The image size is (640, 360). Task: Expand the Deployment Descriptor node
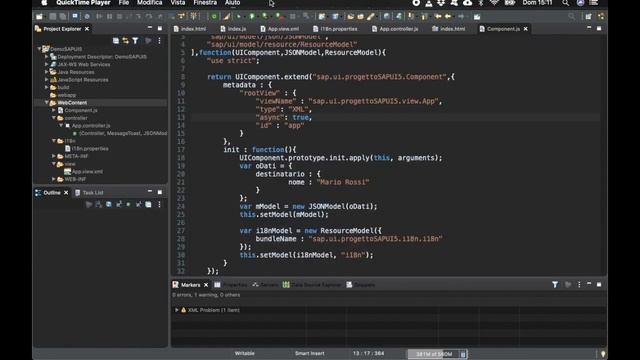coord(47,57)
